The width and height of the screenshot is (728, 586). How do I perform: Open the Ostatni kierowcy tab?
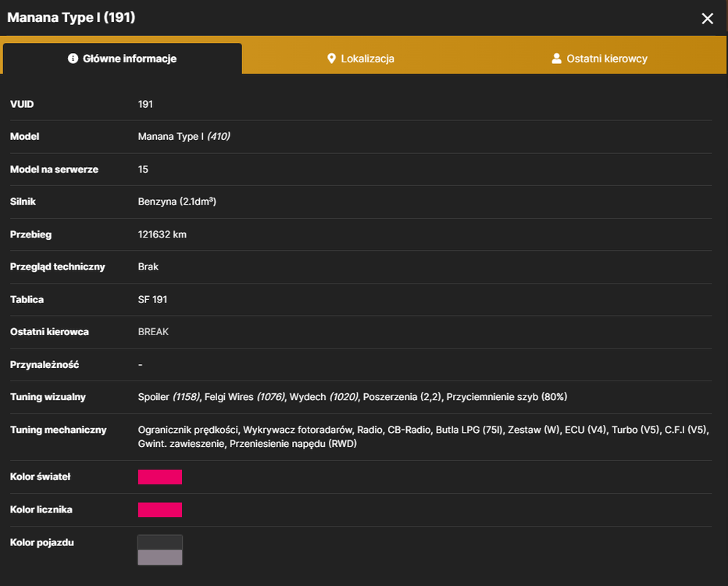click(599, 59)
